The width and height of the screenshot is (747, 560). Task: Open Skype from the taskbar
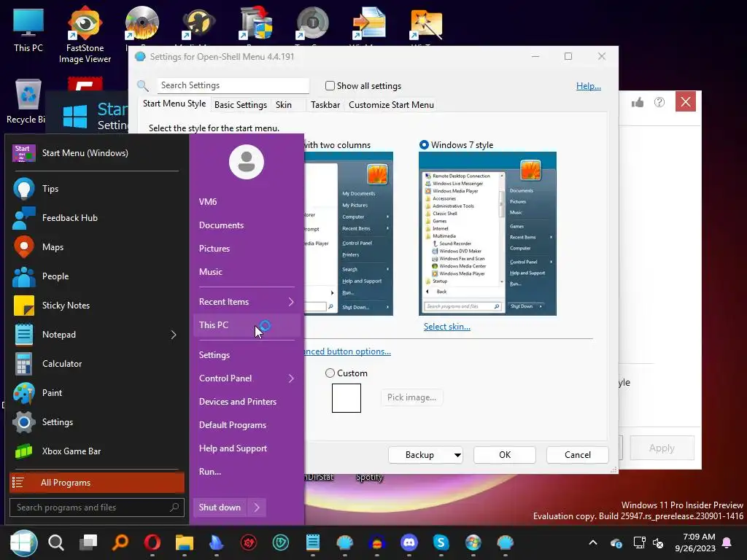441,542
